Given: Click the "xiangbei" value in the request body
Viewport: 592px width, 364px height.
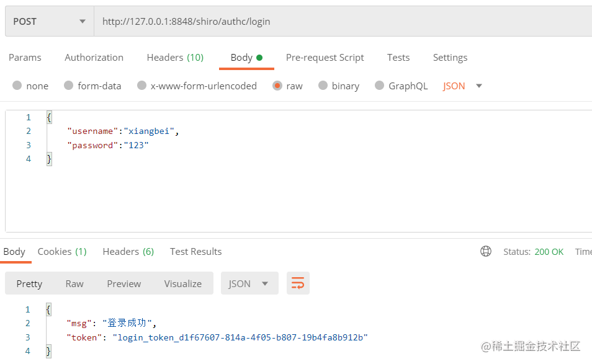Looking at the screenshot, I should point(149,131).
